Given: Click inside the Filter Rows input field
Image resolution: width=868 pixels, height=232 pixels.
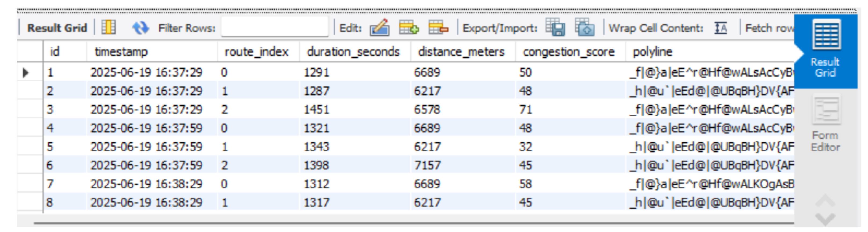Looking at the screenshot, I should (275, 27).
